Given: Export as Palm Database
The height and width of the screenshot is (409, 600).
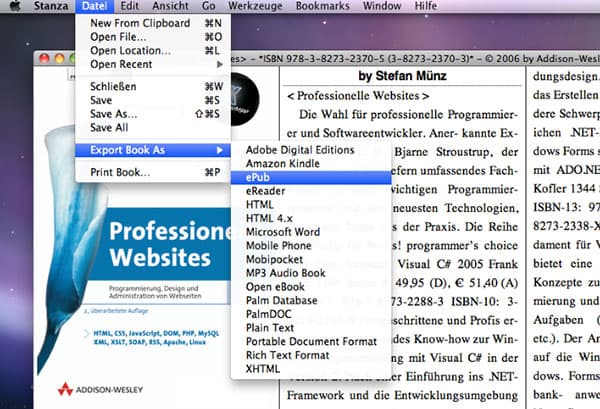Looking at the screenshot, I should (311, 301).
